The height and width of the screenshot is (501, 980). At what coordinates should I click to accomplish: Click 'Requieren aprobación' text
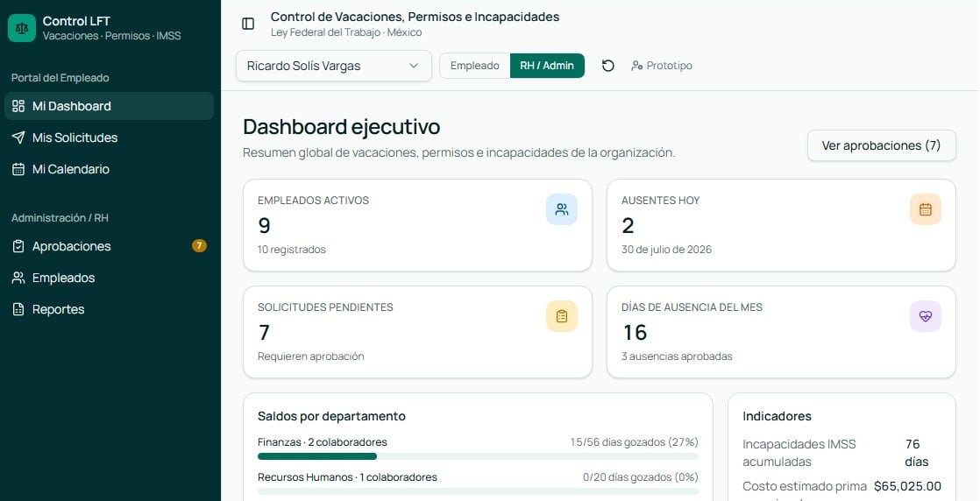[310, 356]
